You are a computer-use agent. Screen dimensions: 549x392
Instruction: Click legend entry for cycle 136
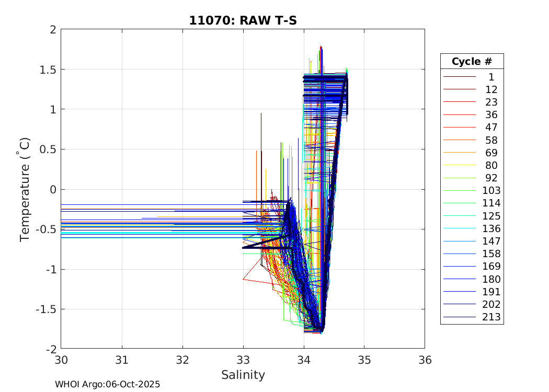click(x=491, y=228)
